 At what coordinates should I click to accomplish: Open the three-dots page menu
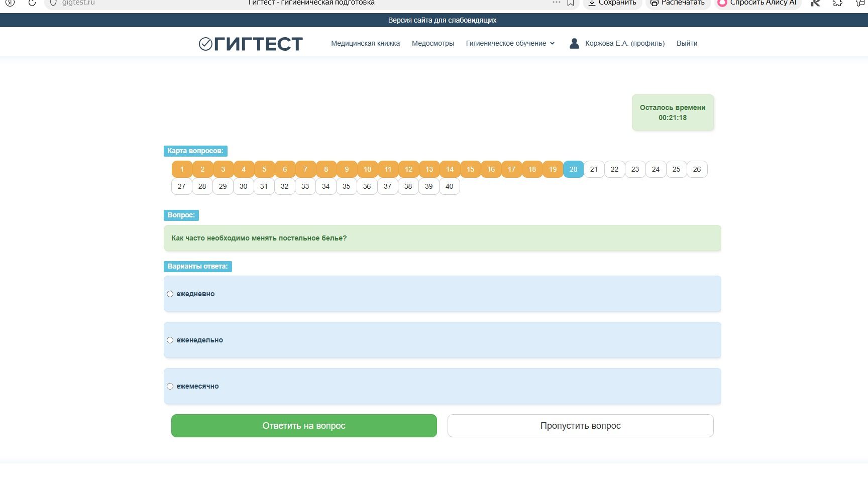coord(556,3)
